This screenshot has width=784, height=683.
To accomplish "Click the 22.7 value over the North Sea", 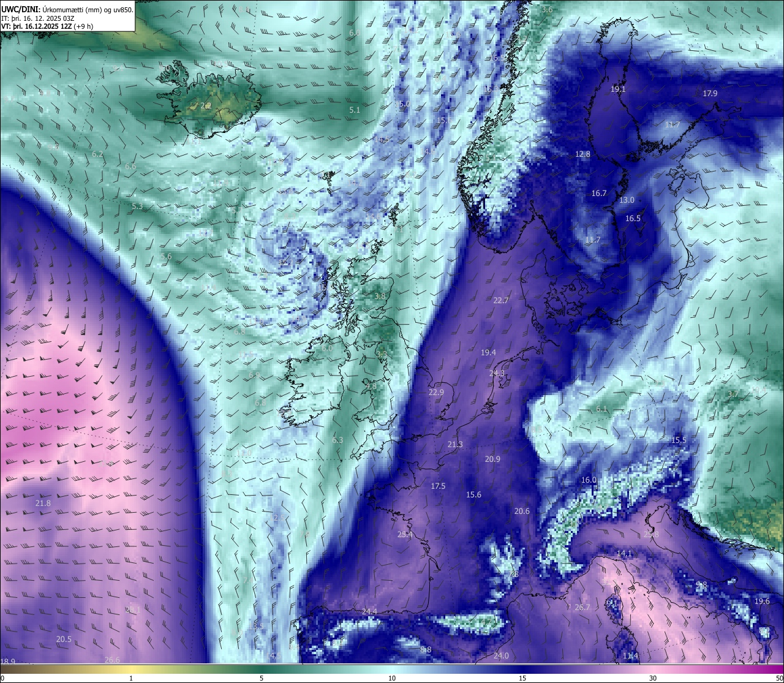I will click(501, 301).
